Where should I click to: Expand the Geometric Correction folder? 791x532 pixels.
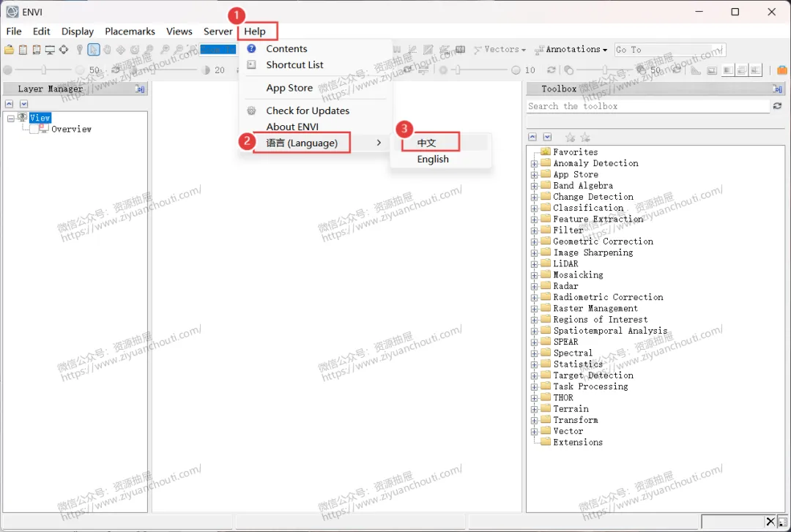(x=534, y=241)
